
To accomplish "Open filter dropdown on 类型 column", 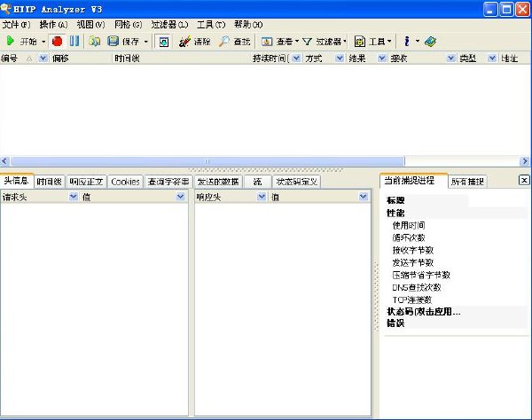I will tap(492, 58).
